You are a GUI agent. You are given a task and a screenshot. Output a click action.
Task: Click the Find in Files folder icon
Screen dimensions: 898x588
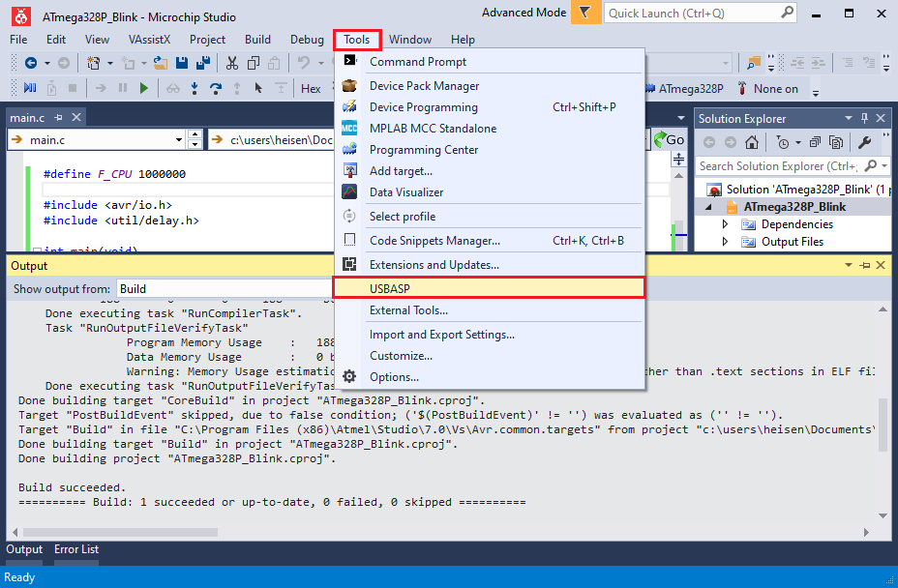point(754,63)
